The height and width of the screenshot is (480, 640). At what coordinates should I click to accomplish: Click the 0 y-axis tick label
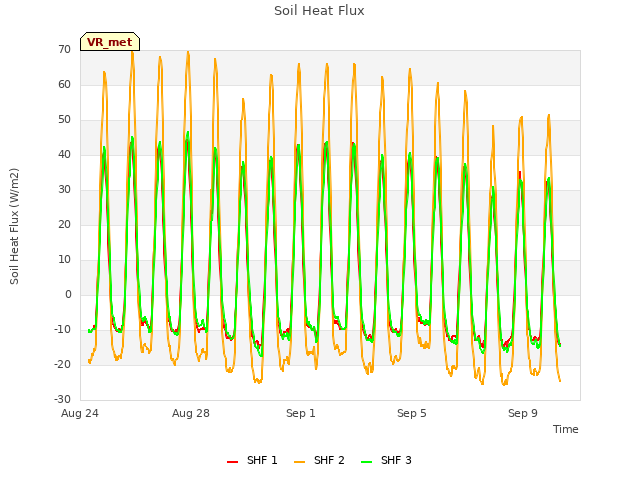click(x=68, y=294)
